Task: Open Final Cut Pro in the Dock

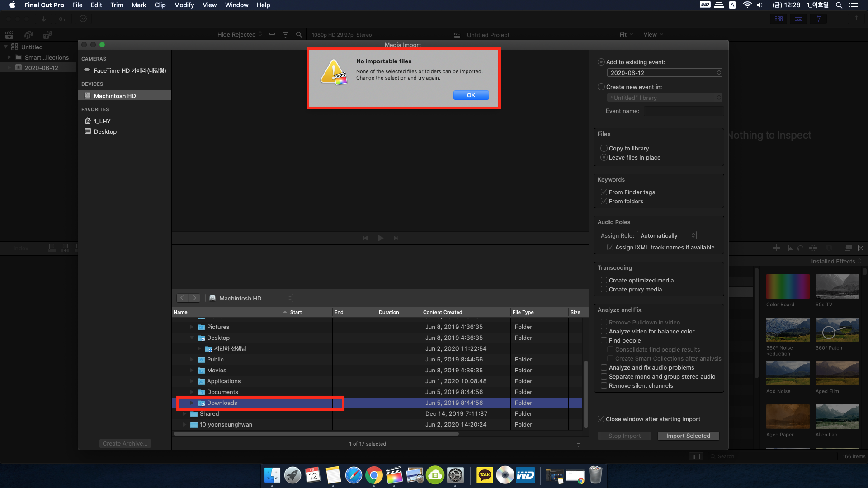Action: tap(394, 475)
